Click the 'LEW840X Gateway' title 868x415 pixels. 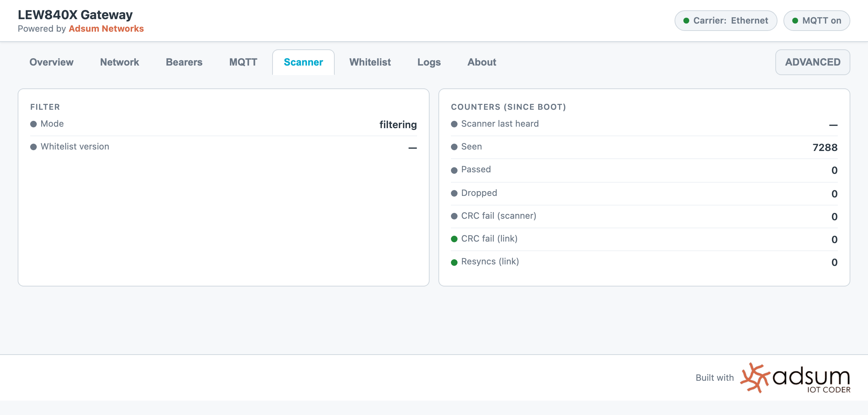coord(75,15)
